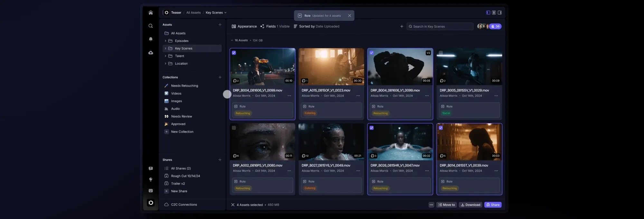Screen dimensions: 644x219
Task: Check DRP_B005_0815SV_V1_0029.mov checkbox
Action: [x=441, y=53]
